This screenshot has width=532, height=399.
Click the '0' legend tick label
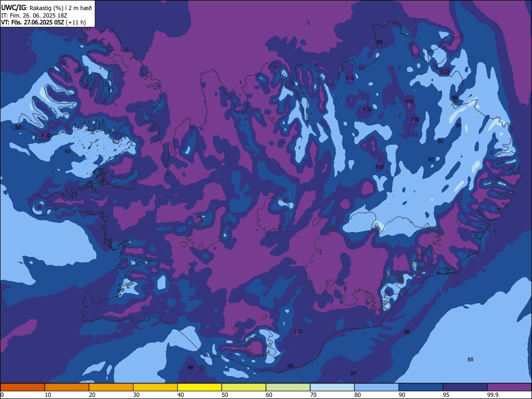[2, 395]
